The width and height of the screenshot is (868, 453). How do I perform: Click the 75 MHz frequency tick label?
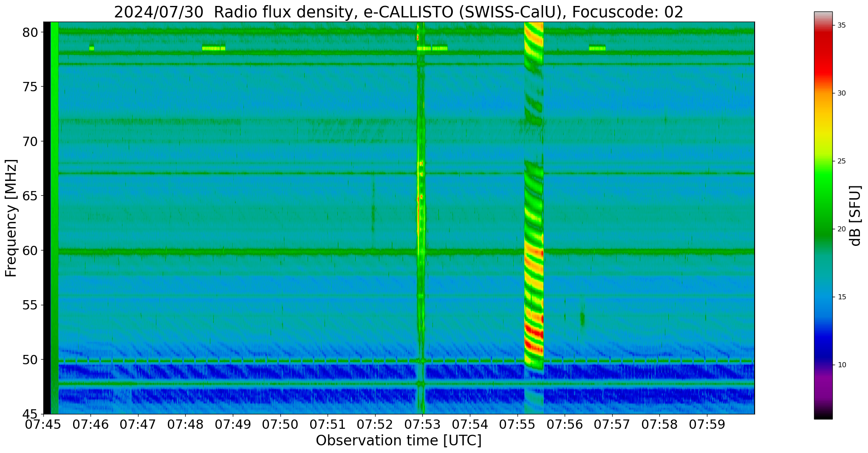(30, 87)
